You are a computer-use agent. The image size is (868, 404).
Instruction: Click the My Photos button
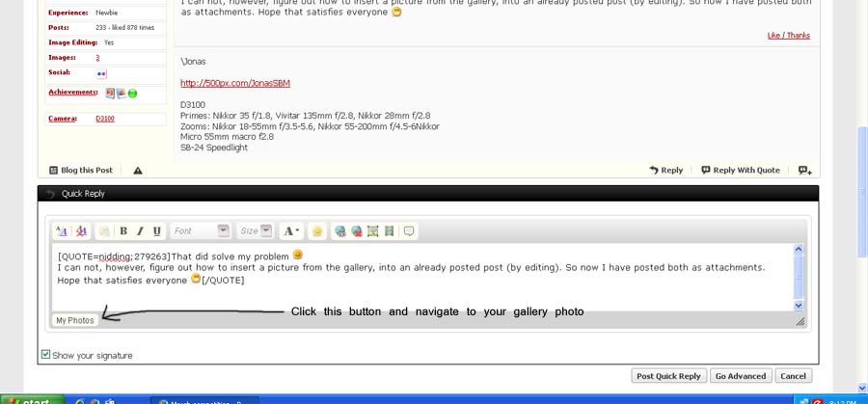pyautogui.click(x=75, y=320)
